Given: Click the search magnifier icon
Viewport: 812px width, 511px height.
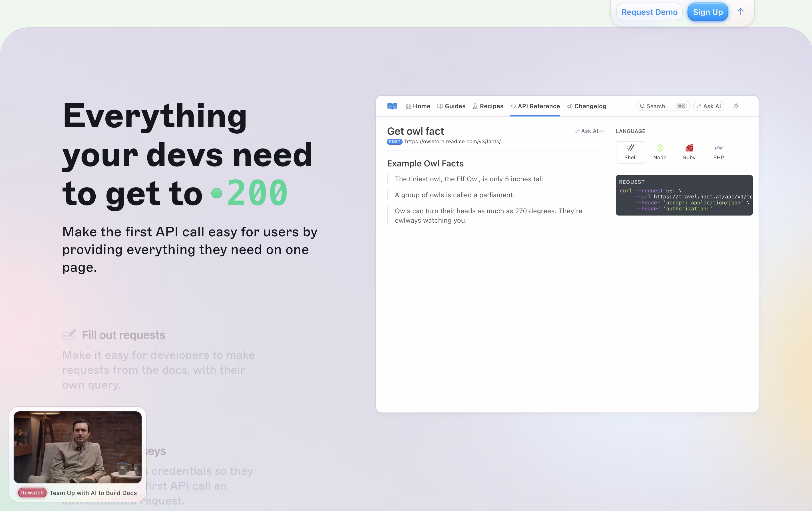Looking at the screenshot, I should point(643,106).
